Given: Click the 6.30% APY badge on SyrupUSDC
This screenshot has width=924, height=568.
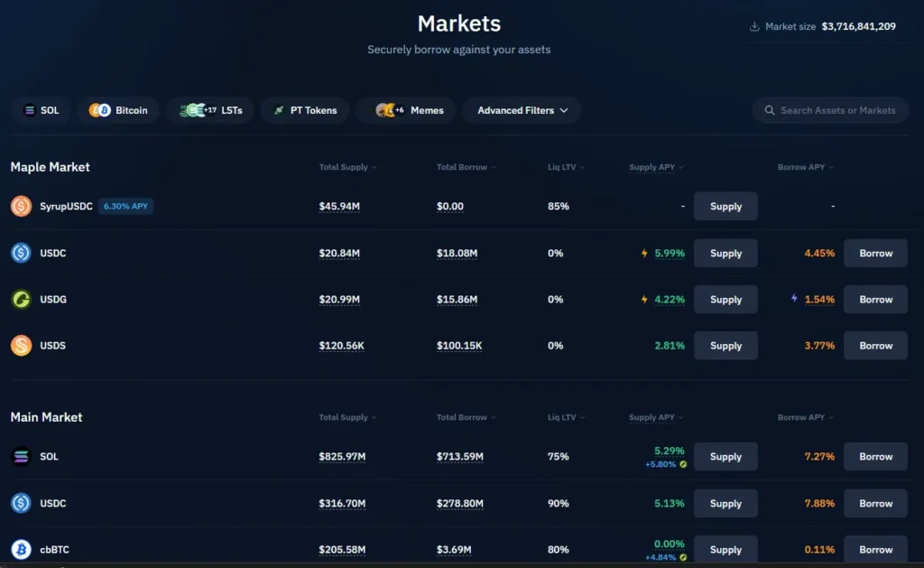Looking at the screenshot, I should coord(125,207).
